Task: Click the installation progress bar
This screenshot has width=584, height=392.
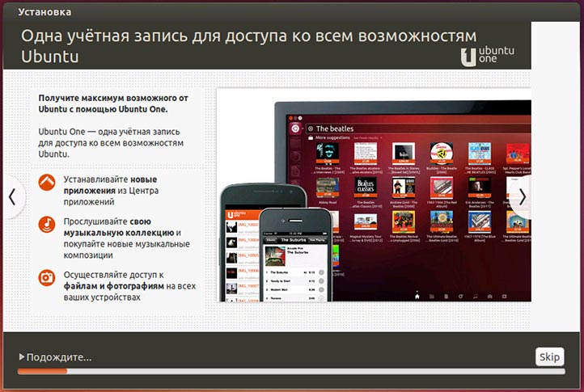Action: pos(291,371)
